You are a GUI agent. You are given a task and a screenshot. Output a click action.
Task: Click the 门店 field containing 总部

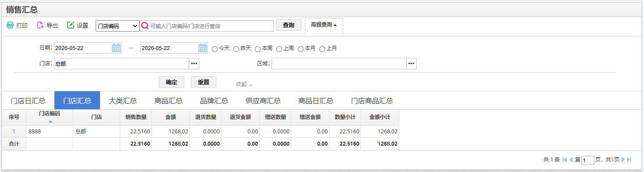click(x=121, y=64)
